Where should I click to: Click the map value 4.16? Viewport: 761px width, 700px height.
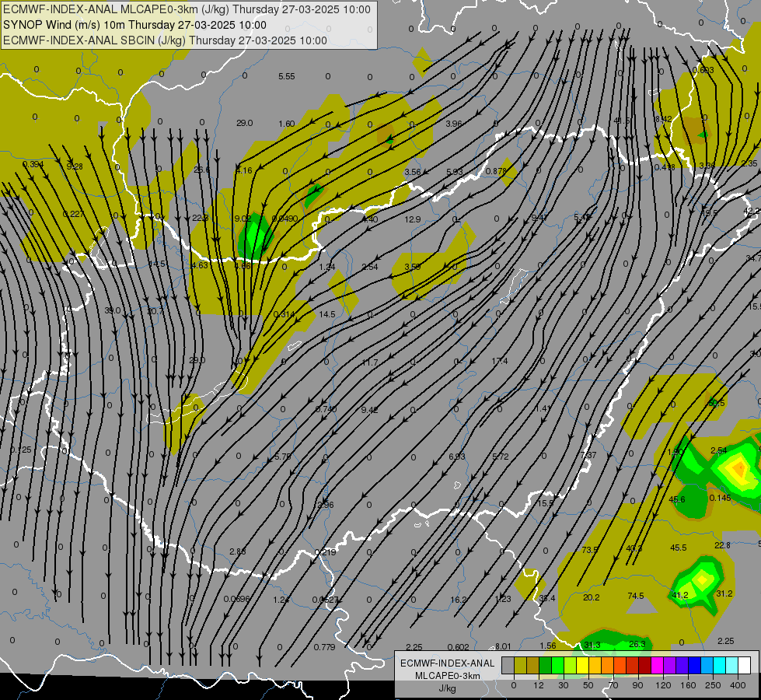[243, 170]
